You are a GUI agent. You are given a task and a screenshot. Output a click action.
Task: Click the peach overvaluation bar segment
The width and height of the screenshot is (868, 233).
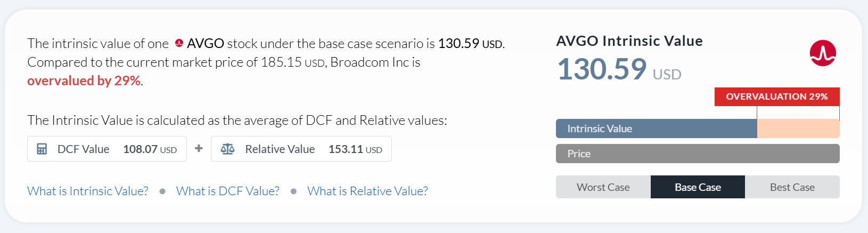[x=798, y=128]
